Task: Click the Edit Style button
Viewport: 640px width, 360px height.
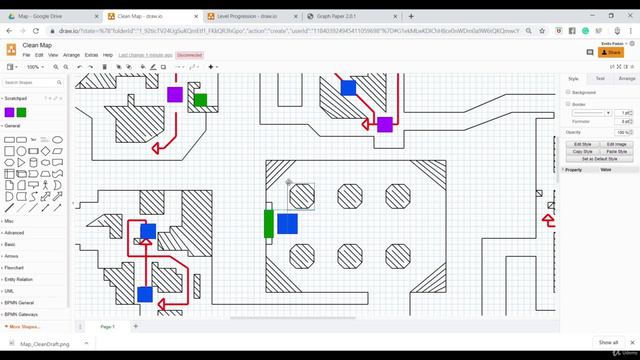Action: (582, 144)
